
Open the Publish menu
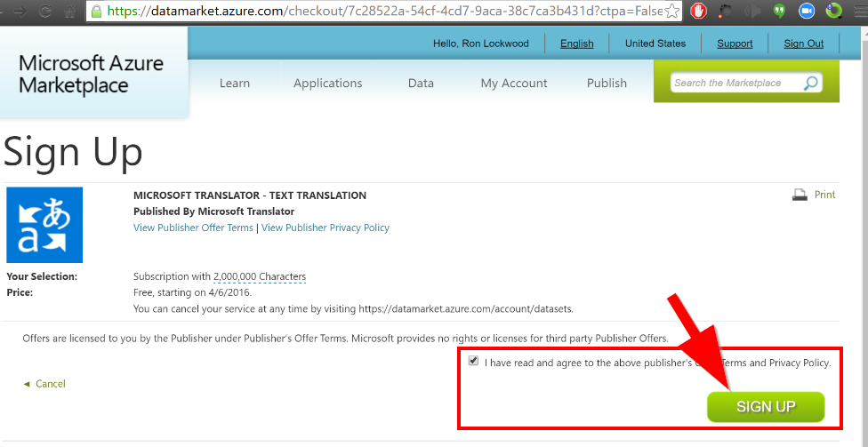tap(607, 83)
